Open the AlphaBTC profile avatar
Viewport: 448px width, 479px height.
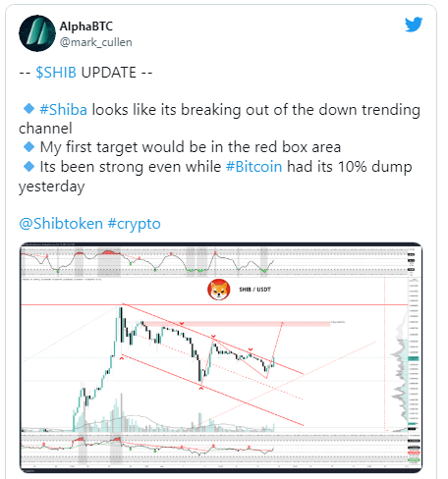tap(37, 33)
